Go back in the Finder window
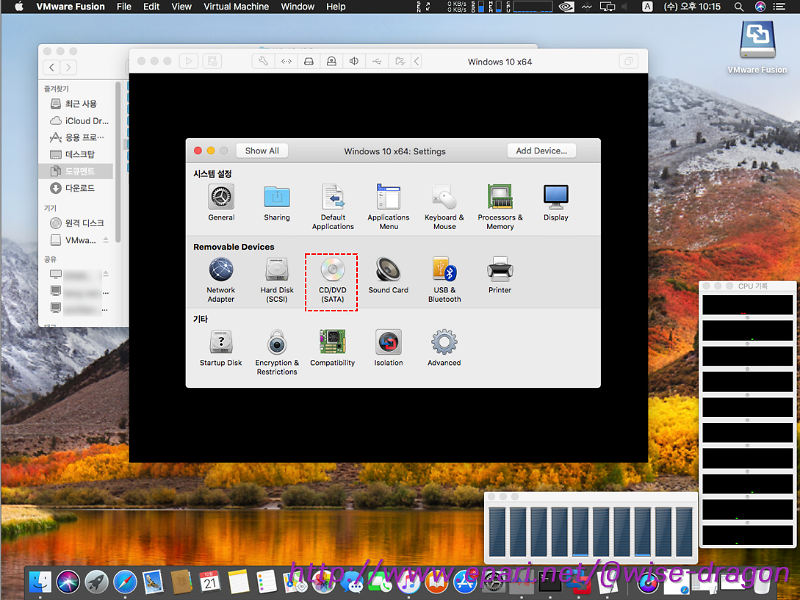 [52, 67]
